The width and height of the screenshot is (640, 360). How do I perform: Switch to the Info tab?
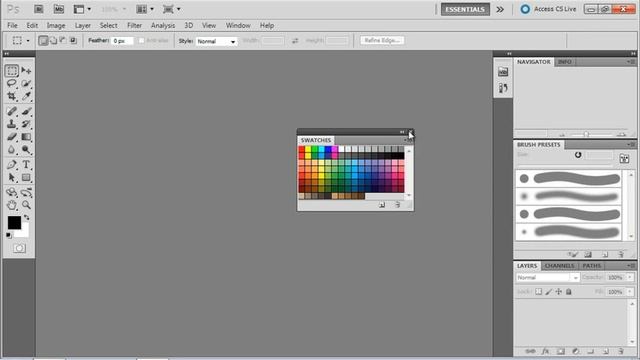[x=564, y=62]
